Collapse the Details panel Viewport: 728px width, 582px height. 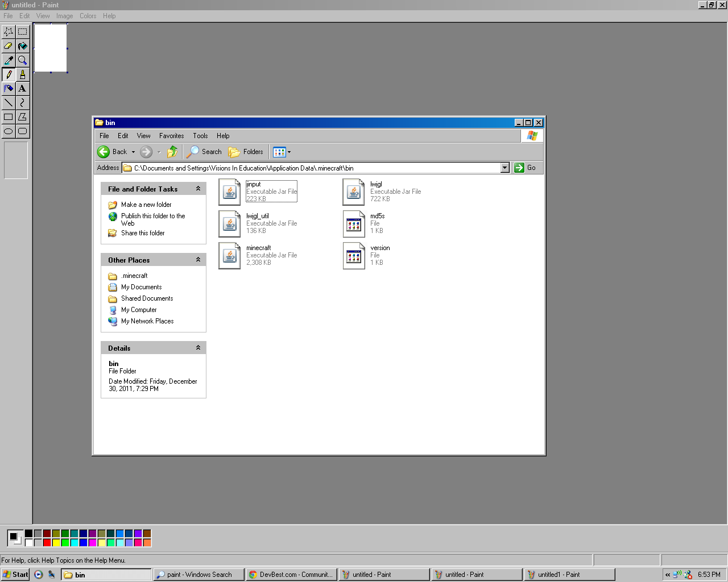[x=198, y=348]
